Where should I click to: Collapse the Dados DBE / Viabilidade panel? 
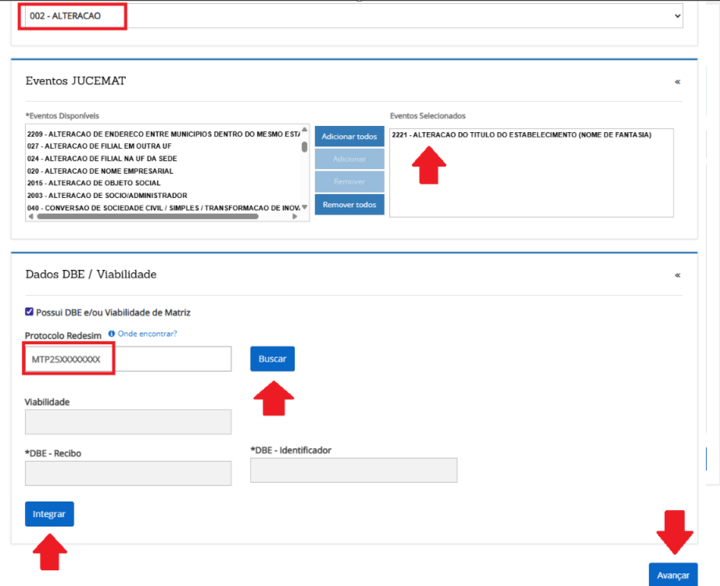[677, 275]
